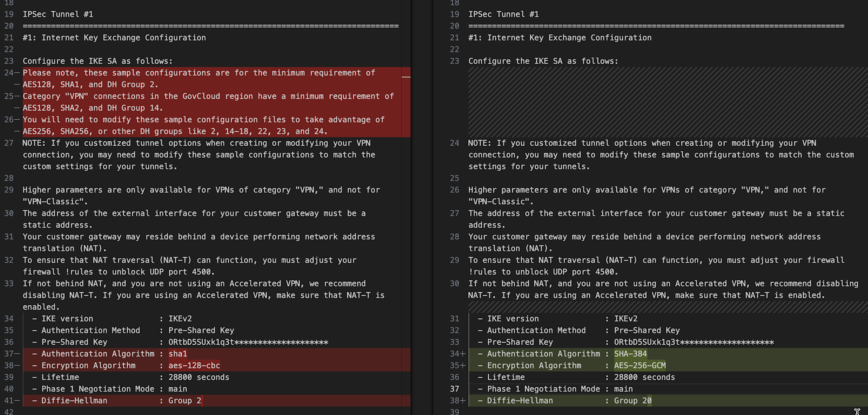The image size is (868, 415).
Task: Click the 'IPSec Tunnel #1' heading in left pane
Action: point(58,14)
